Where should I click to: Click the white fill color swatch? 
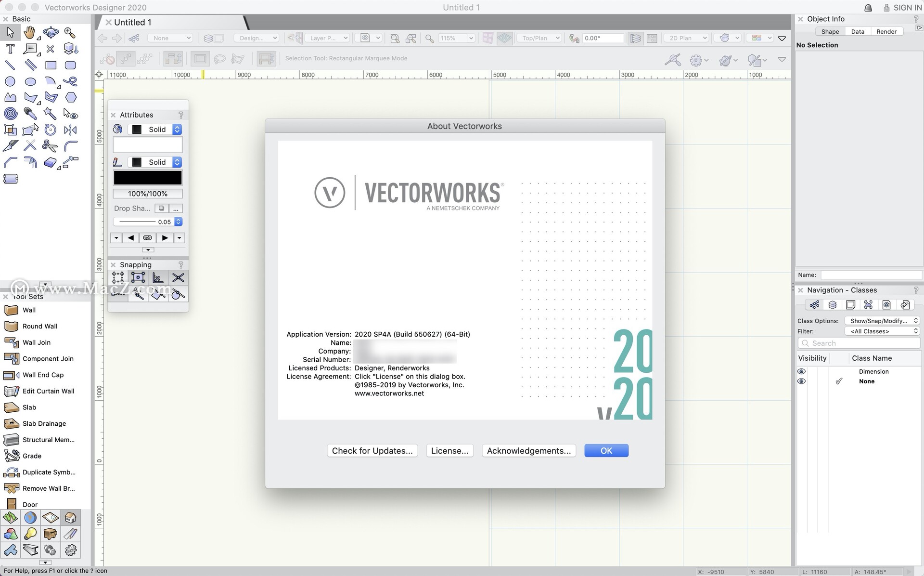click(x=148, y=145)
